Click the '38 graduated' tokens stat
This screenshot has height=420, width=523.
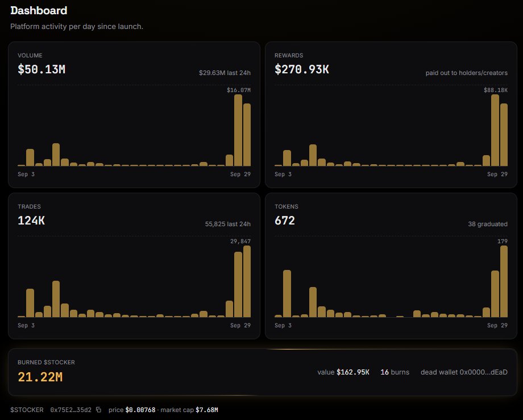pyautogui.click(x=488, y=224)
